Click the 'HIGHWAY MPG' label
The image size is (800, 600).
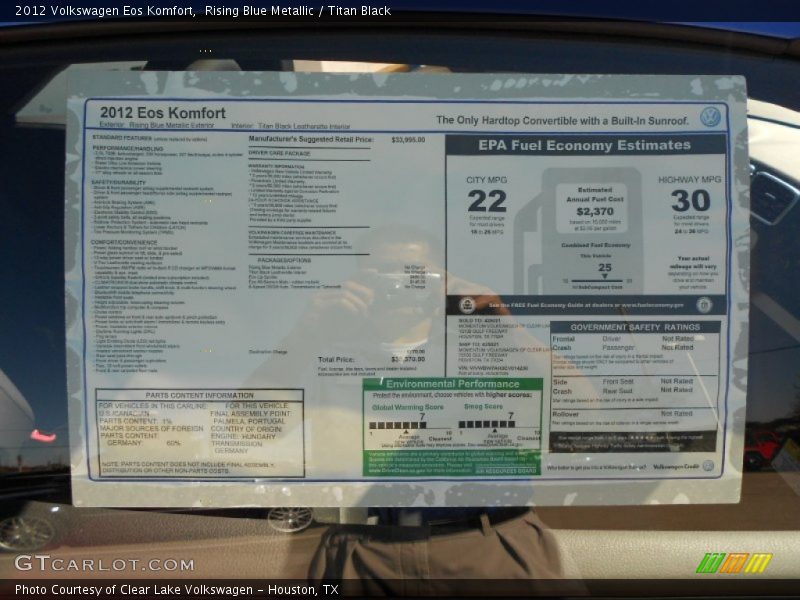tap(689, 180)
